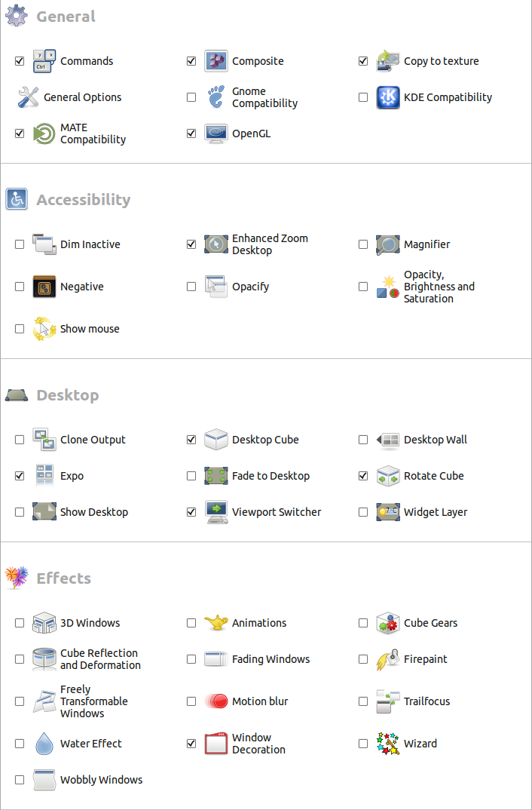Open Viewport Switcher settings label
Screen dimensions: 532x810
point(277,512)
